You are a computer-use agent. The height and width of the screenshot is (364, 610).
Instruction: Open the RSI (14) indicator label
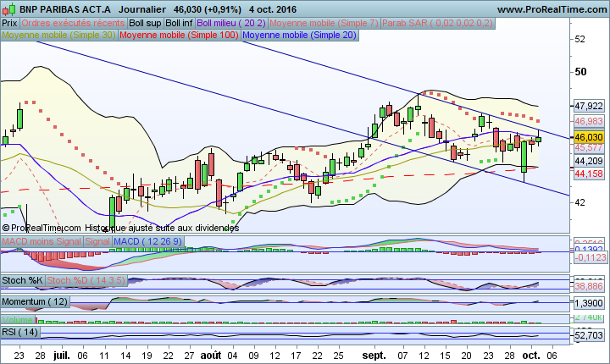20,332
